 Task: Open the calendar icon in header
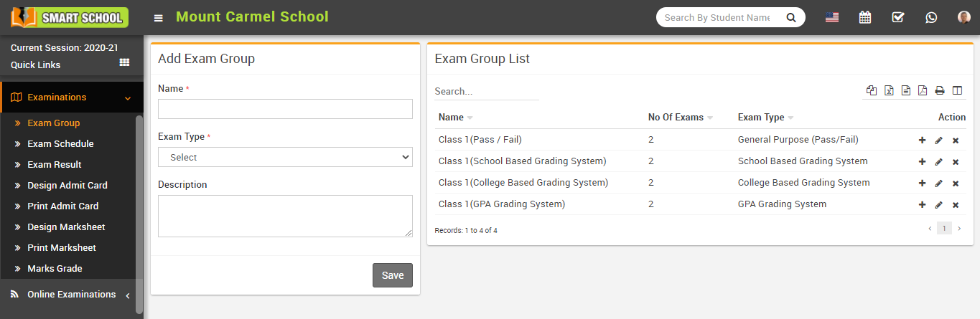[x=865, y=17]
